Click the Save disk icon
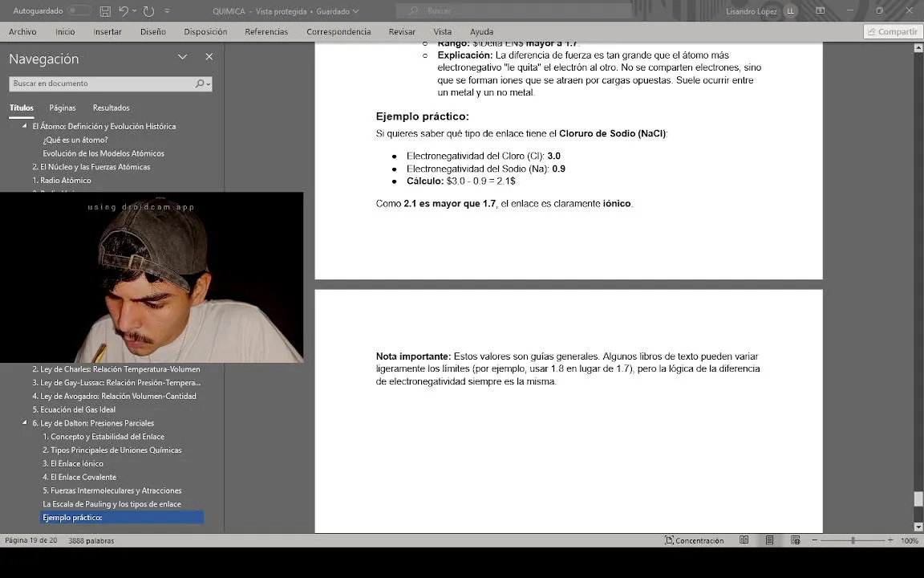The width and height of the screenshot is (924, 578). tap(105, 10)
